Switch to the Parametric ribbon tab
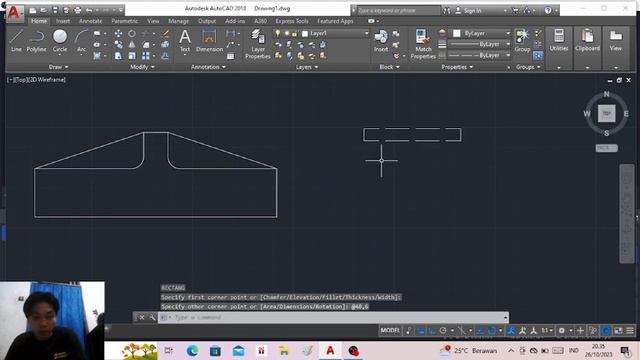This screenshot has height=360, width=640. coord(124,21)
